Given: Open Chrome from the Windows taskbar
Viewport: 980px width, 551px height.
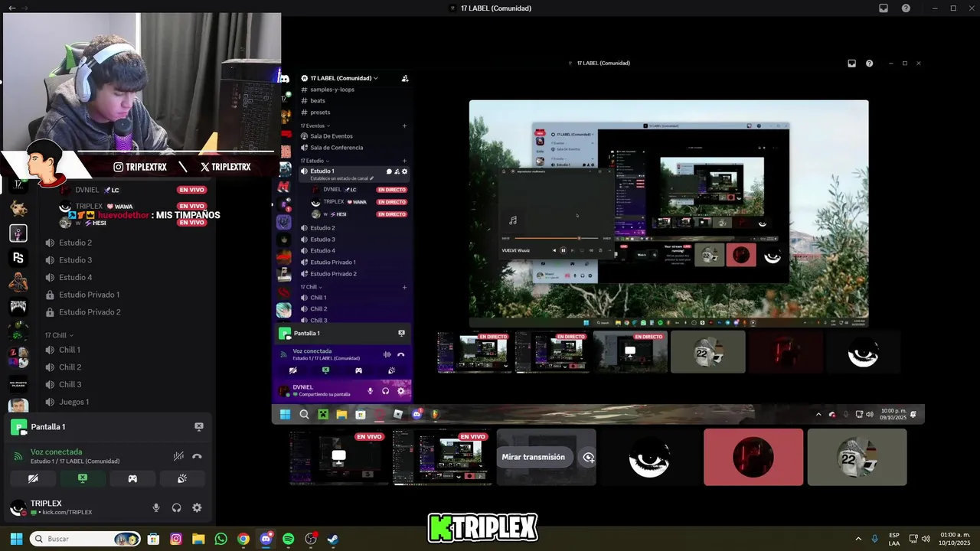Looking at the screenshot, I should [243, 539].
